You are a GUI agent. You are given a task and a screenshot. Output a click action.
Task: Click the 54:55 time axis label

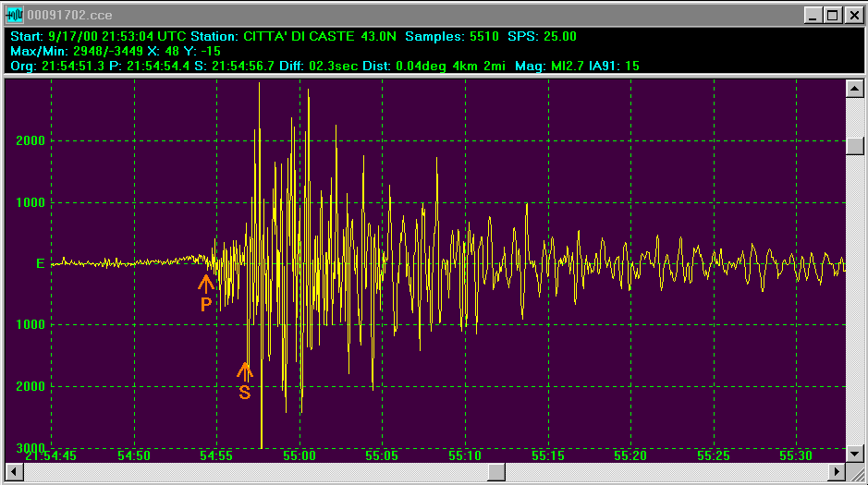click(x=216, y=456)
